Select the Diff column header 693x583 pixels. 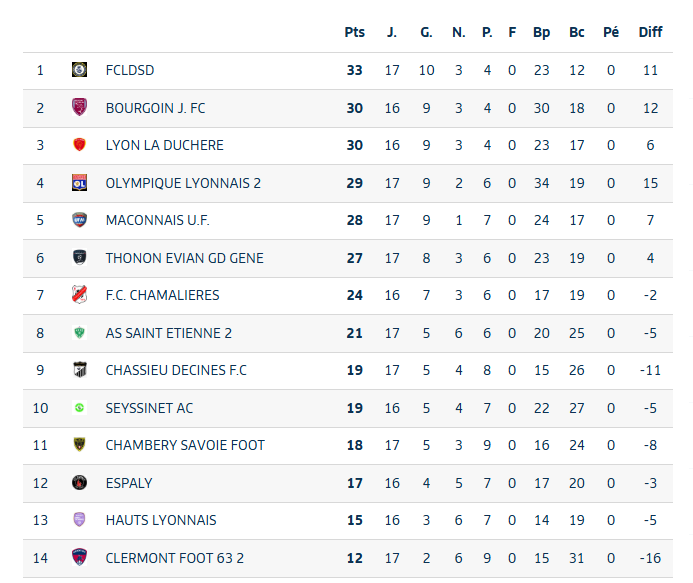click(x=650, y=32)
